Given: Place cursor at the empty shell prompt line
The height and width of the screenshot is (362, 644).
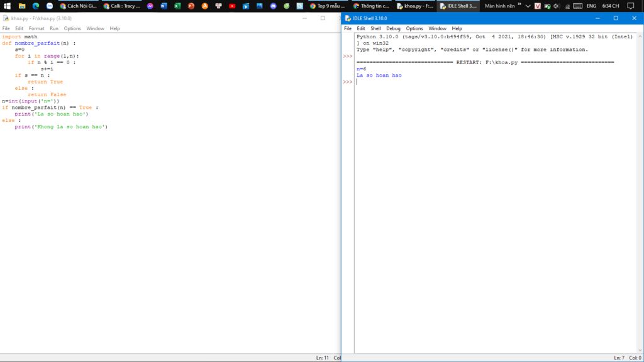Looking at the screenshot, I should (x=496, y=82).
